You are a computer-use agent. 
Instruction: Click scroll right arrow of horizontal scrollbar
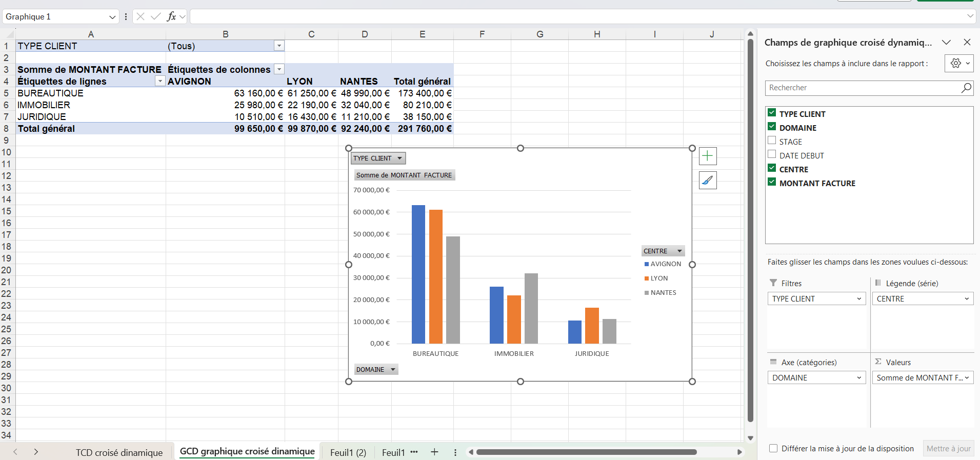click(739, 452)
